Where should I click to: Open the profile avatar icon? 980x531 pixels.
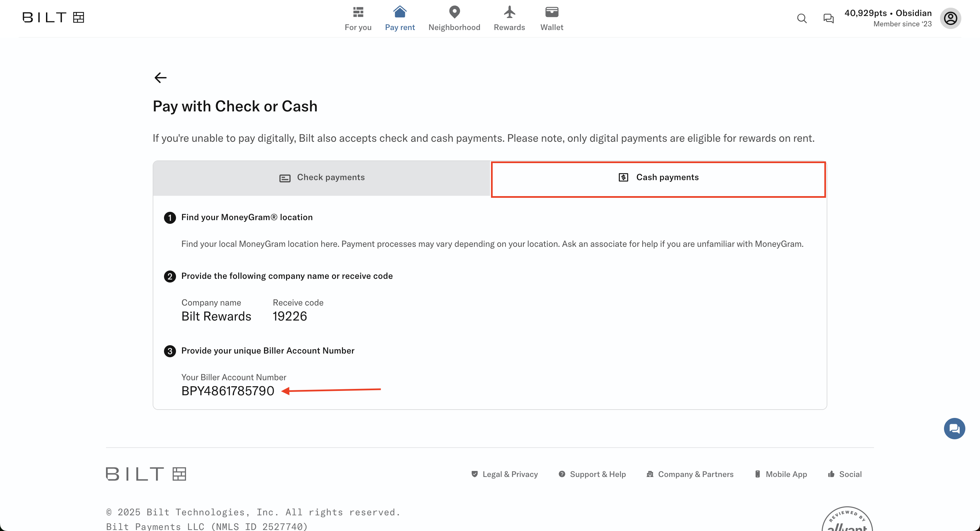coord(950,18)
